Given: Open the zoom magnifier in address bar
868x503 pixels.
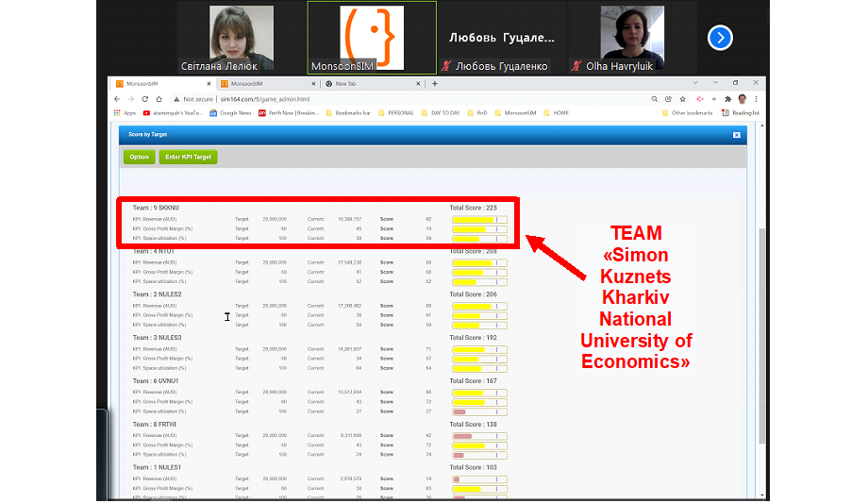Looking at the screenshot, I should 655,99.
